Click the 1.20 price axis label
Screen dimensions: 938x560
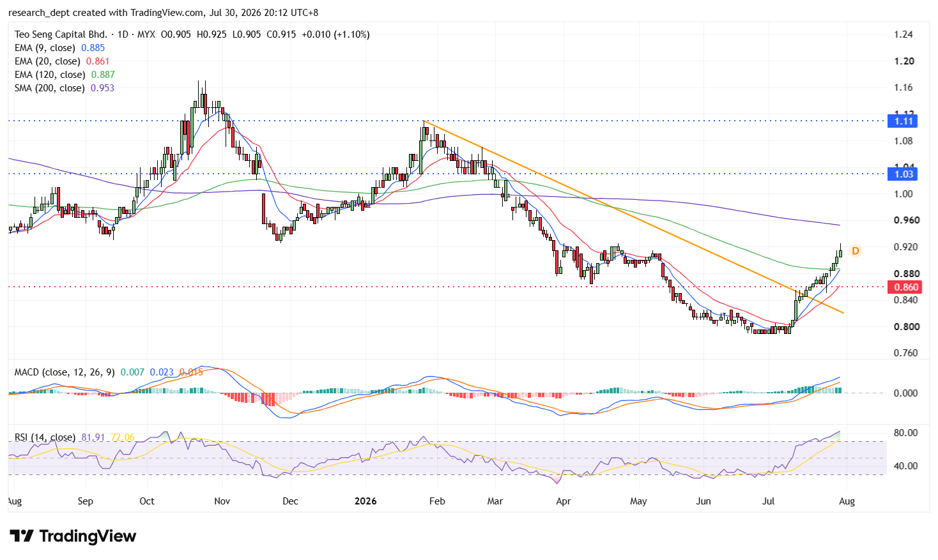point(903,61)
